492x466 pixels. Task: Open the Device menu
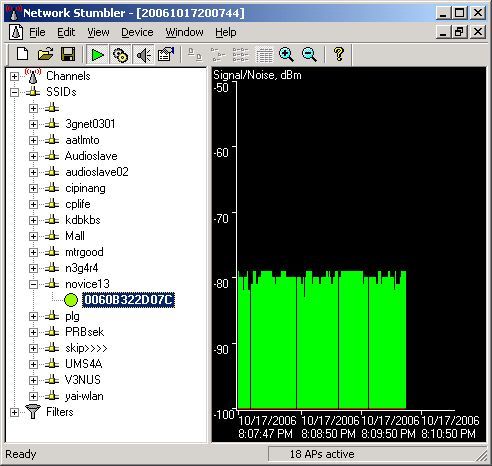point(137,32)
